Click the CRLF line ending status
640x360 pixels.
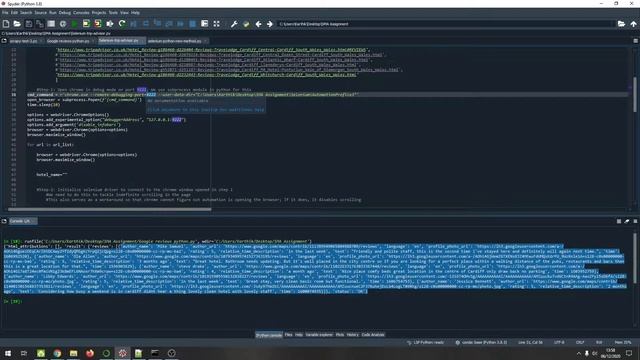point(580,342)
